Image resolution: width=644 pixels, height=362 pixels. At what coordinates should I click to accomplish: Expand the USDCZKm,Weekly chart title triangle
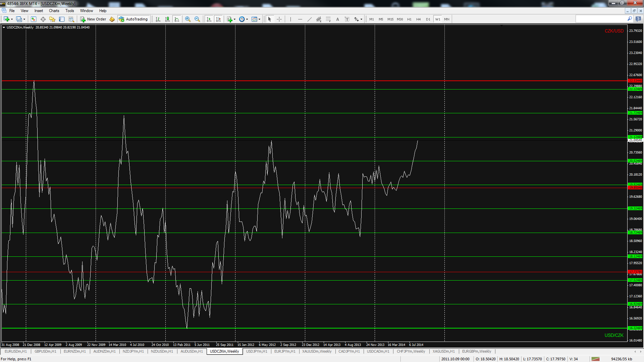point(4,27)
